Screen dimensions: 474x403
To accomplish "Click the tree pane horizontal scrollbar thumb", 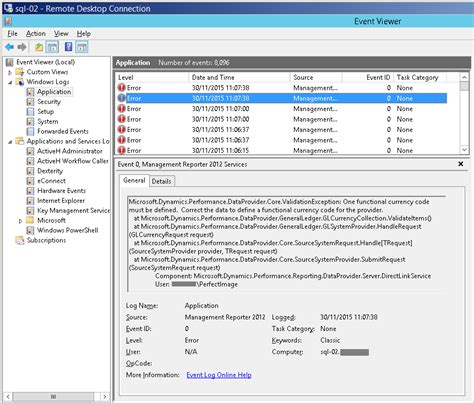I will coord(53,397).
